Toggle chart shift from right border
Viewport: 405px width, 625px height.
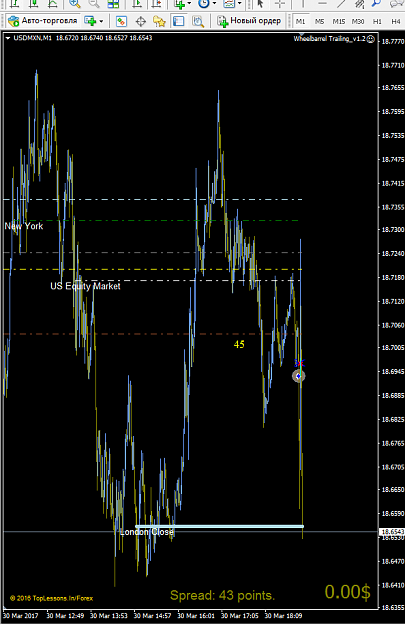click(x=157, y=4)
